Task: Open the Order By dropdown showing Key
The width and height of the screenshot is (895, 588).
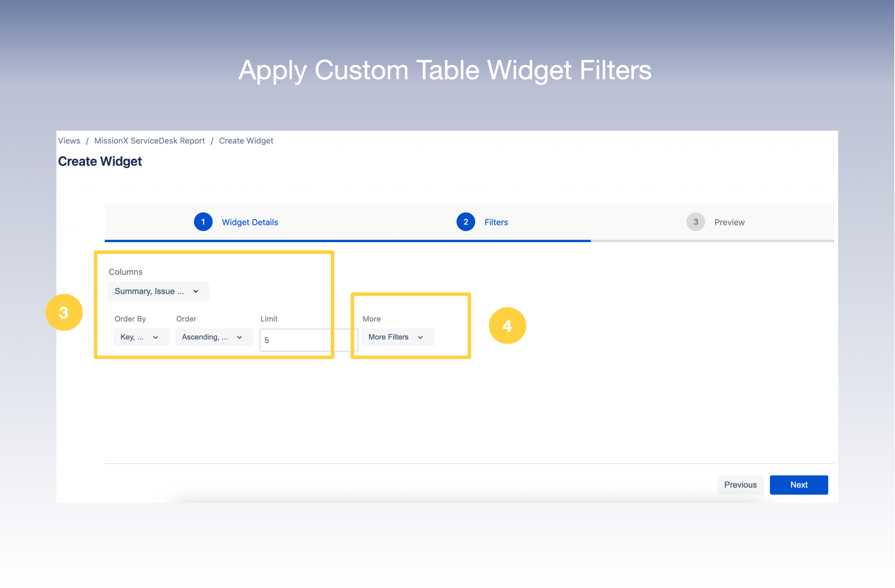Action: pos(141,337)
